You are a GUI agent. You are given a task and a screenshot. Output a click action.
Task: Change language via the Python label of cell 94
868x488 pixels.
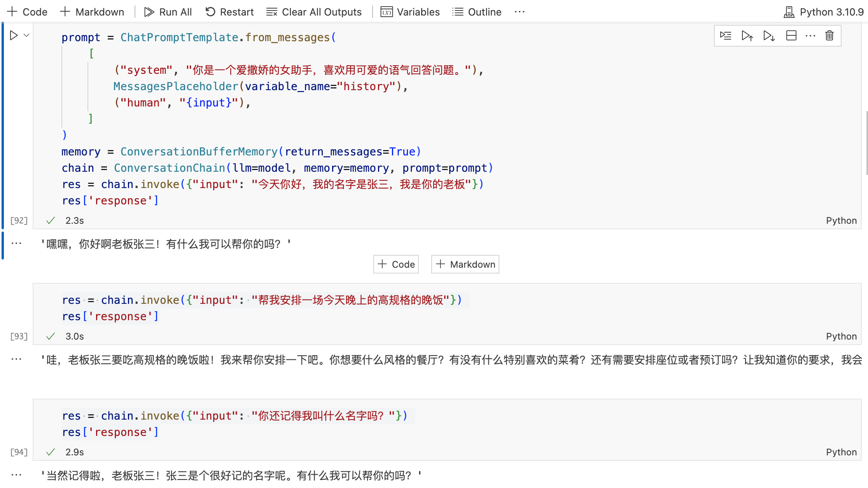click(x=841, y=452)
